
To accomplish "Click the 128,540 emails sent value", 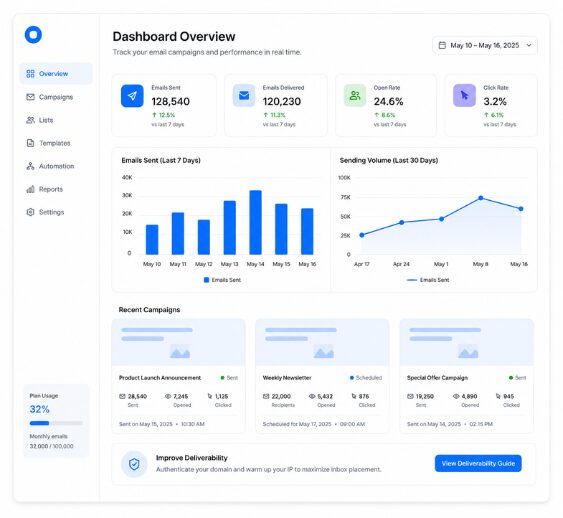I will [x=171, y=102].
